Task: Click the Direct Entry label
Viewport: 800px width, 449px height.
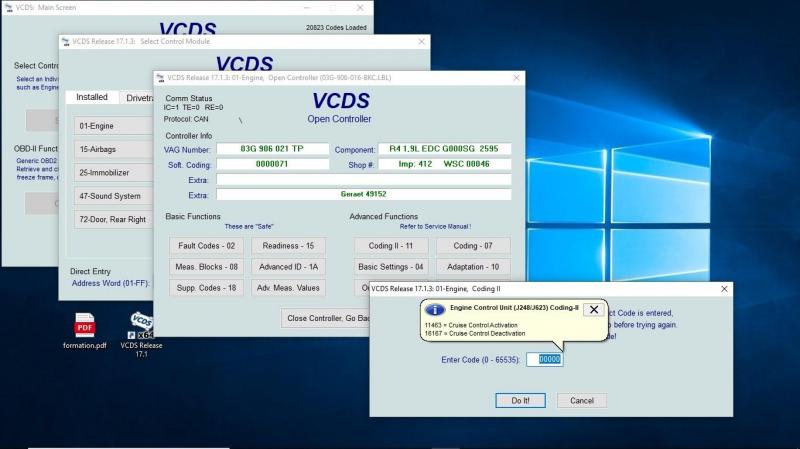Action: click(90, 271)
